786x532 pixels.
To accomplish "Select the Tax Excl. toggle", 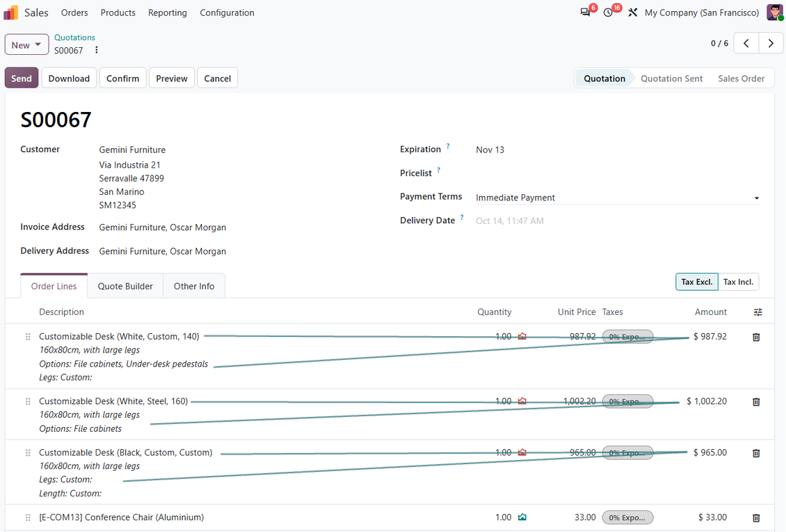I will pos(697,282).
